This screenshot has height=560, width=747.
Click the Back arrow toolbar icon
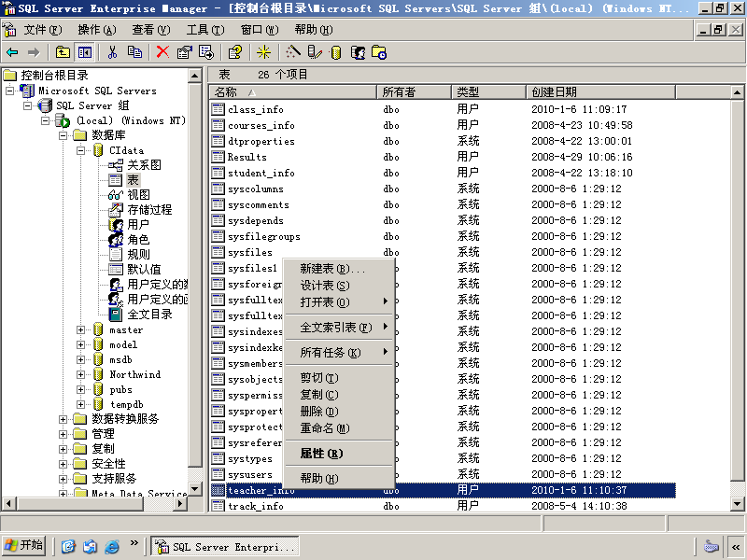(x=12, y=52)
